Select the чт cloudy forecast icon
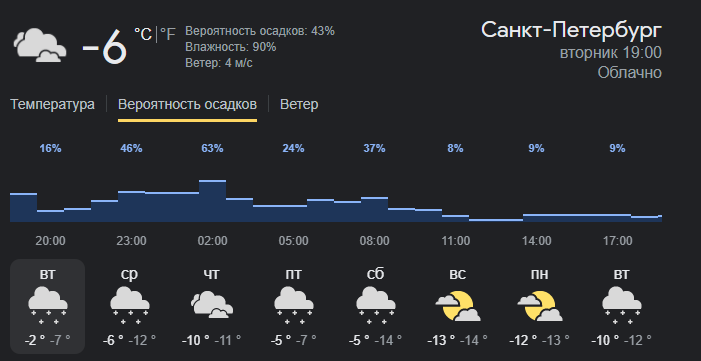Screen dimensions: 701x361 (x=211, y=305)
